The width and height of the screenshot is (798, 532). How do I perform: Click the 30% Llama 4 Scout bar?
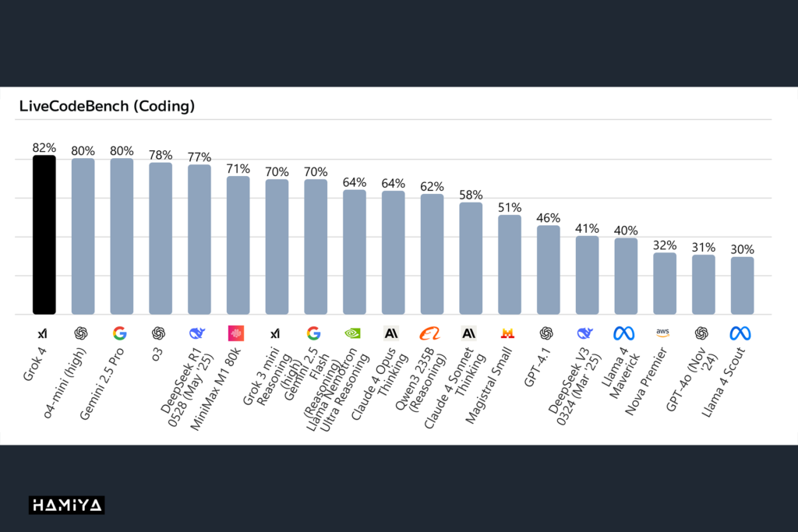click(742, 286)
